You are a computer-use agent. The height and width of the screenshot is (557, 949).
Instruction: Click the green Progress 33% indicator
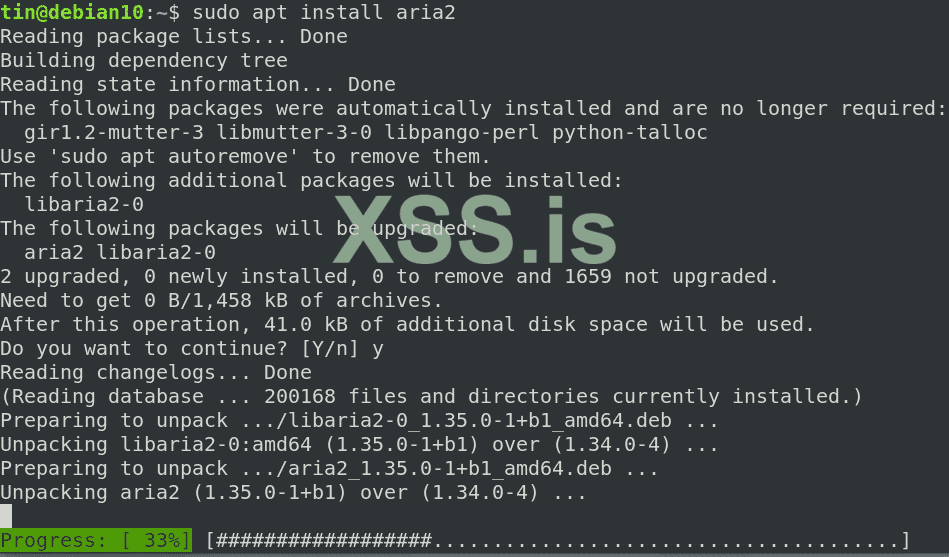tap(96, 541)
